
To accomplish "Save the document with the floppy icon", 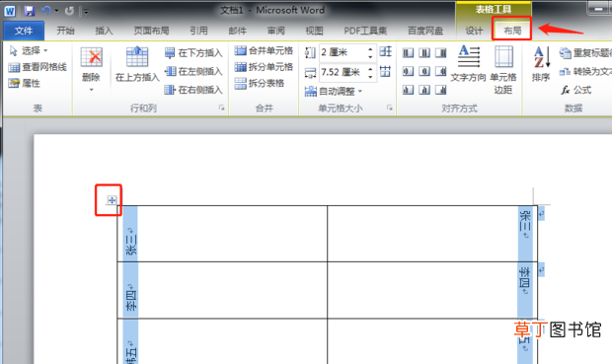I will [30, 11].
